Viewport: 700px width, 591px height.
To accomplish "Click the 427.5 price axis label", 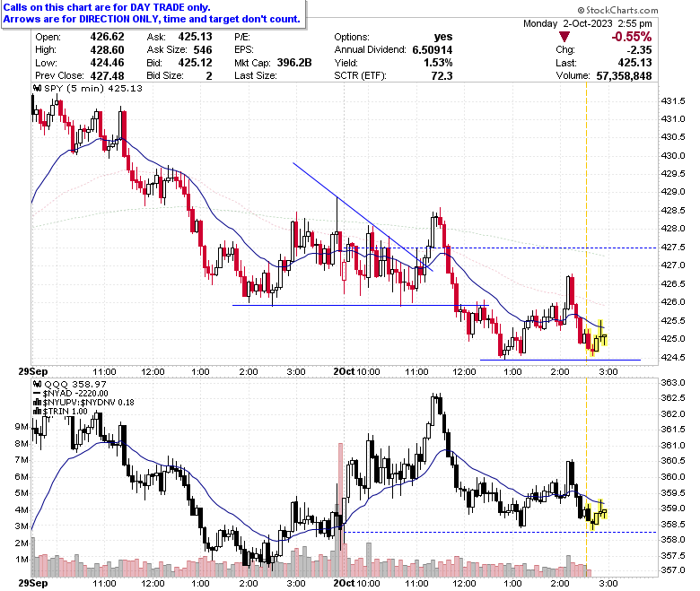I will [x=673, y=247].
